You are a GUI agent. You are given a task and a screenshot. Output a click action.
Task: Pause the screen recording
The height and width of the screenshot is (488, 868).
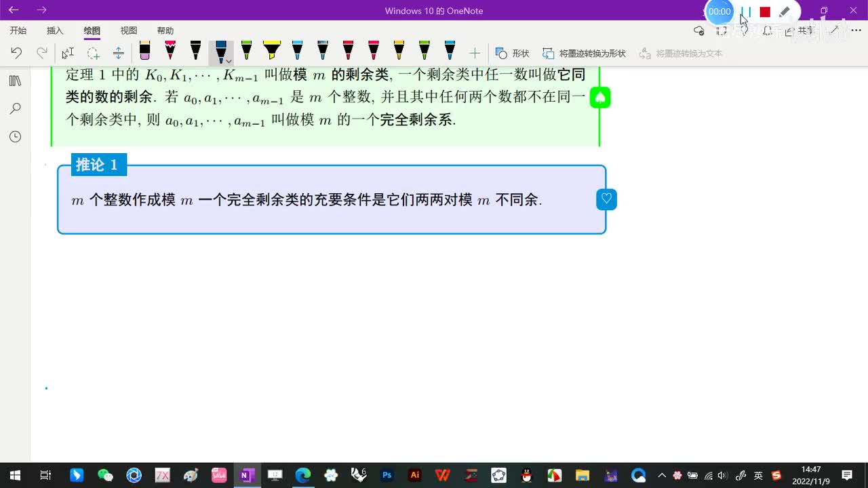(746, 12)
